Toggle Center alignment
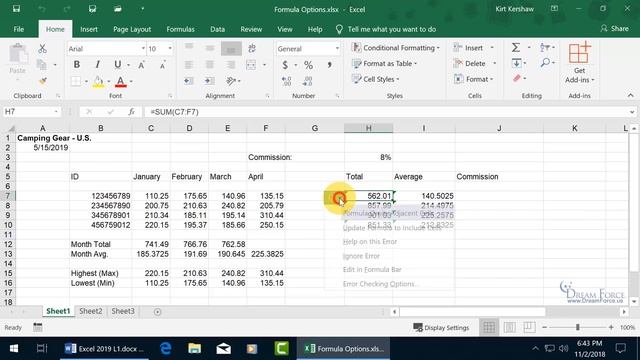Screen dimensions: 640x360 coord(210,64)
